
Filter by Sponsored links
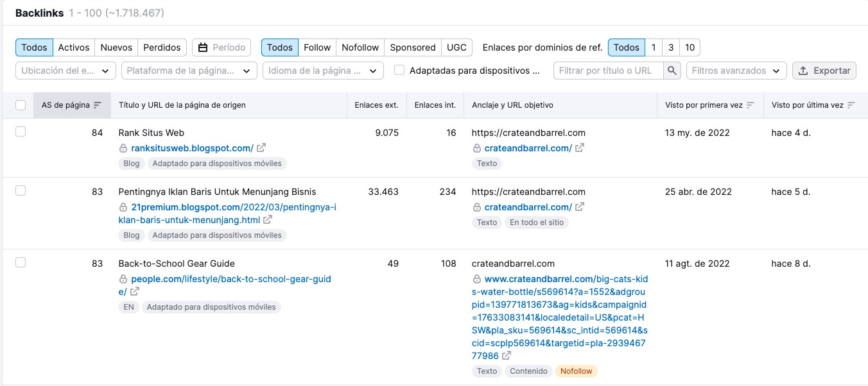[413, 47]
